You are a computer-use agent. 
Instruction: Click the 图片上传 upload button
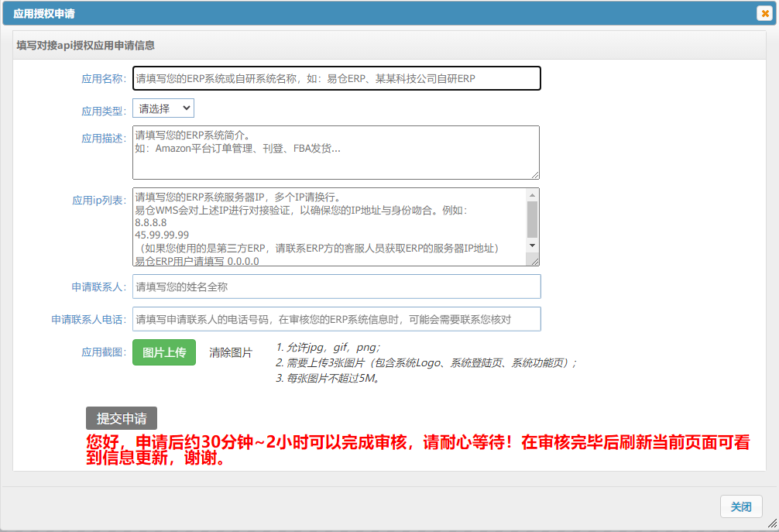pyautogui.click(x=163, y=352)
